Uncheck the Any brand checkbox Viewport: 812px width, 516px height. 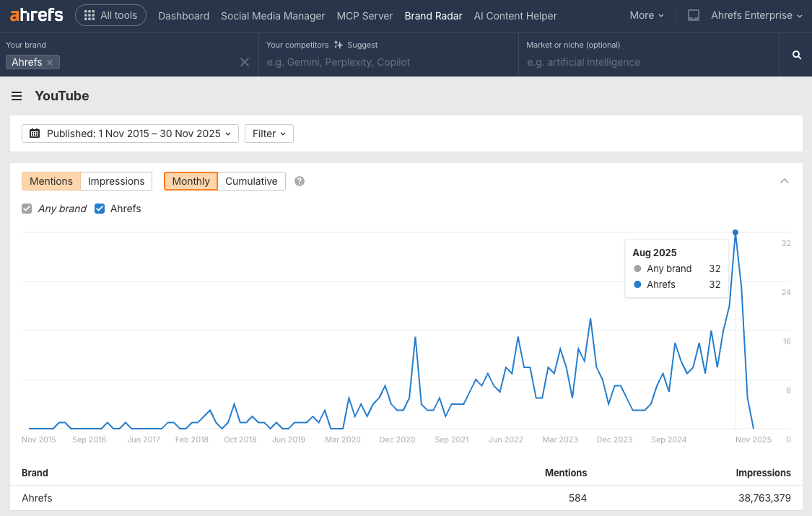point(27,209)
